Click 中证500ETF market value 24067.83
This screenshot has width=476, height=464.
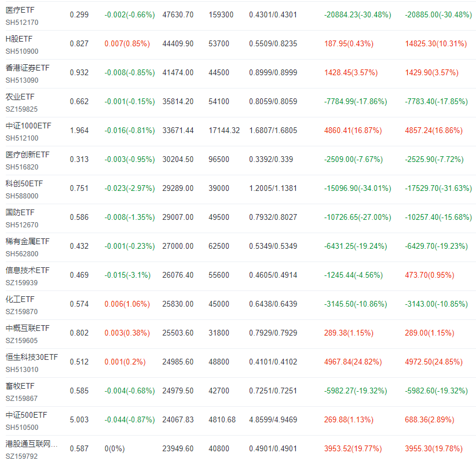(x=178, y=419)
